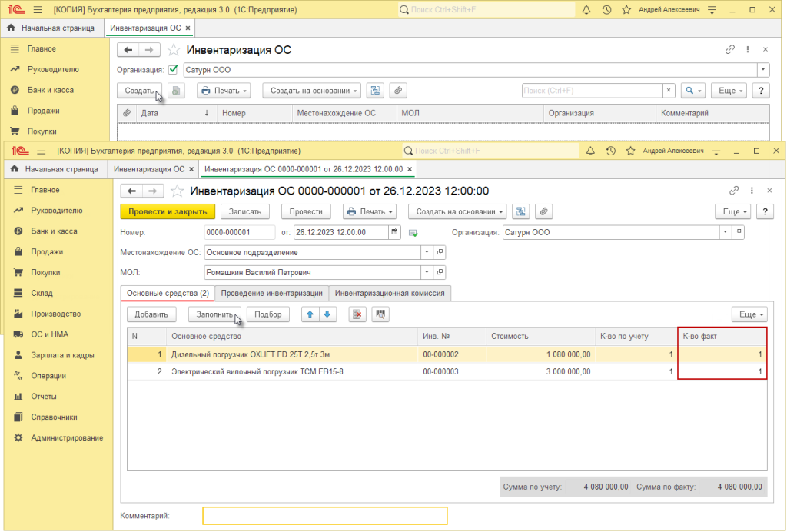Open attached files paperclip in document toolbar
The height and width of the screenshot is (532, 787).
click(543, 211)
